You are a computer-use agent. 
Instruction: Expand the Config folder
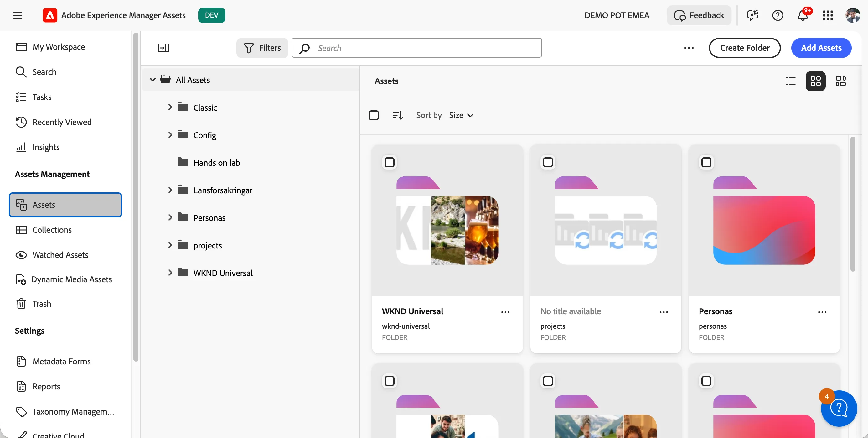pos(170,135)
